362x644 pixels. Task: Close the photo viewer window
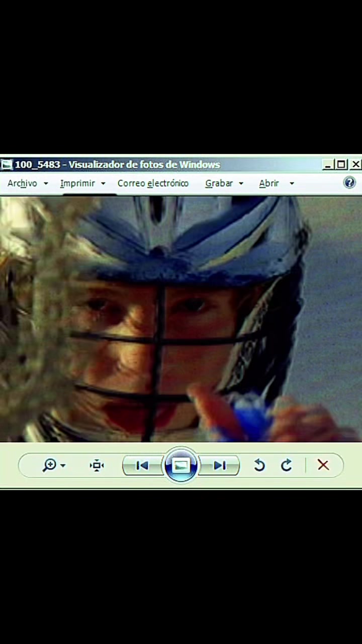coord(355,165)
